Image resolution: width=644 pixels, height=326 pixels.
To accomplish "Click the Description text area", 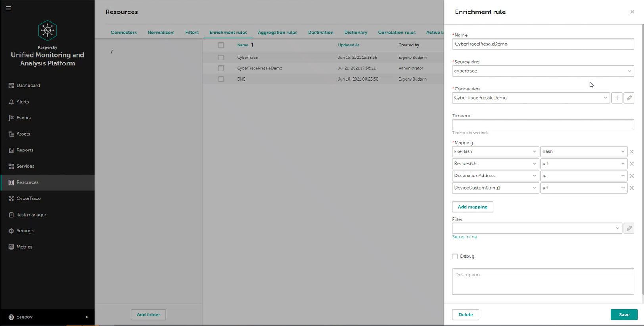I will tap(543, 282).
